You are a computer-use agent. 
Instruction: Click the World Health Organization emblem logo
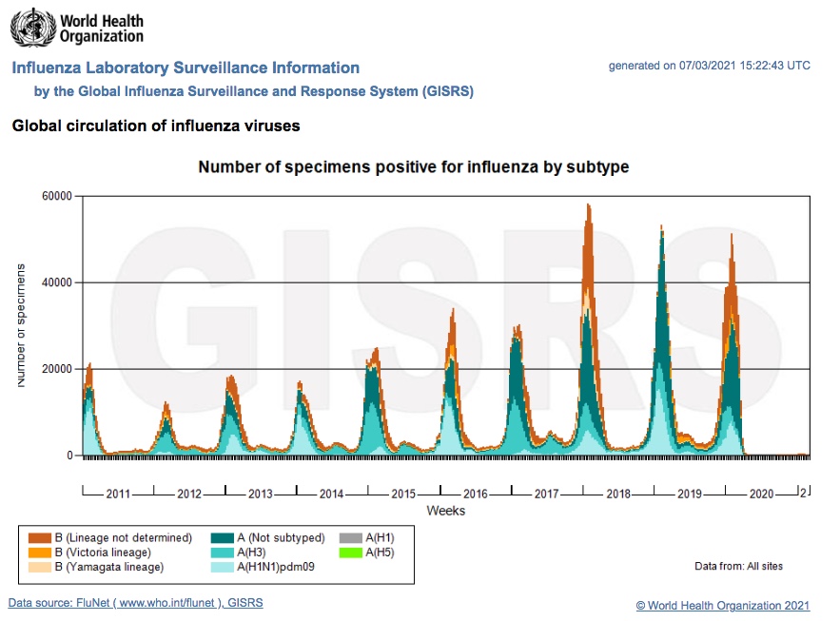30,28
